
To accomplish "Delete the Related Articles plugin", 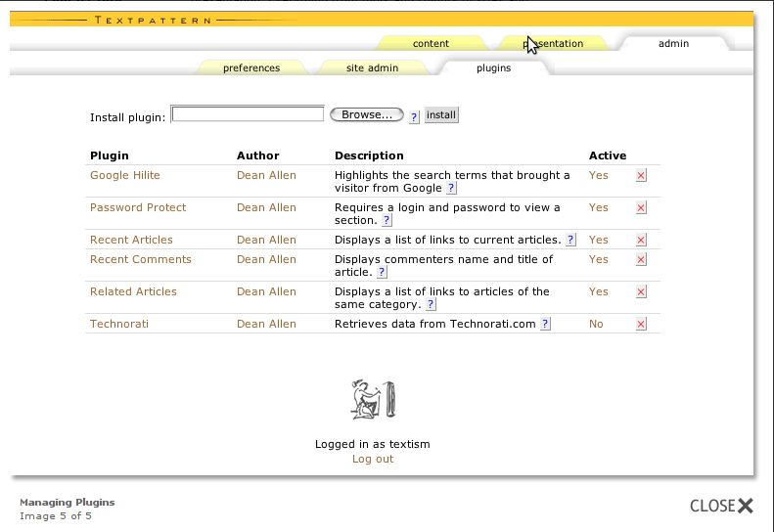I will point(641,291).
